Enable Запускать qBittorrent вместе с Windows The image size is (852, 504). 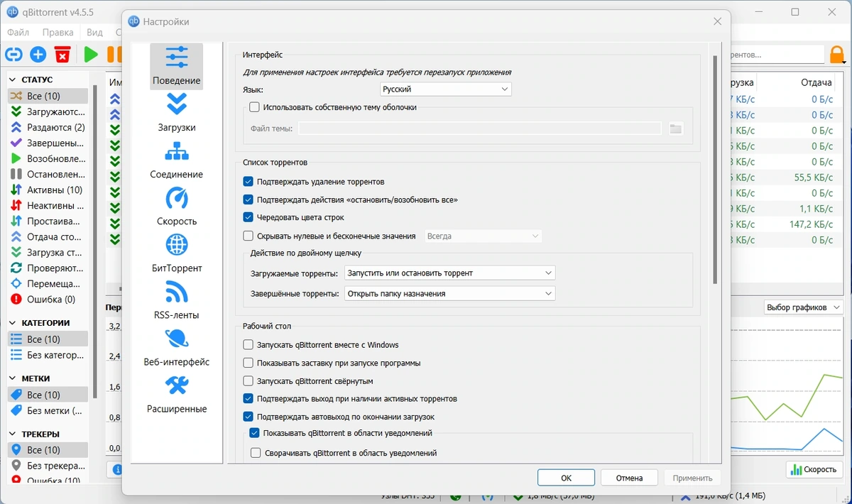(x=248, y=345)
